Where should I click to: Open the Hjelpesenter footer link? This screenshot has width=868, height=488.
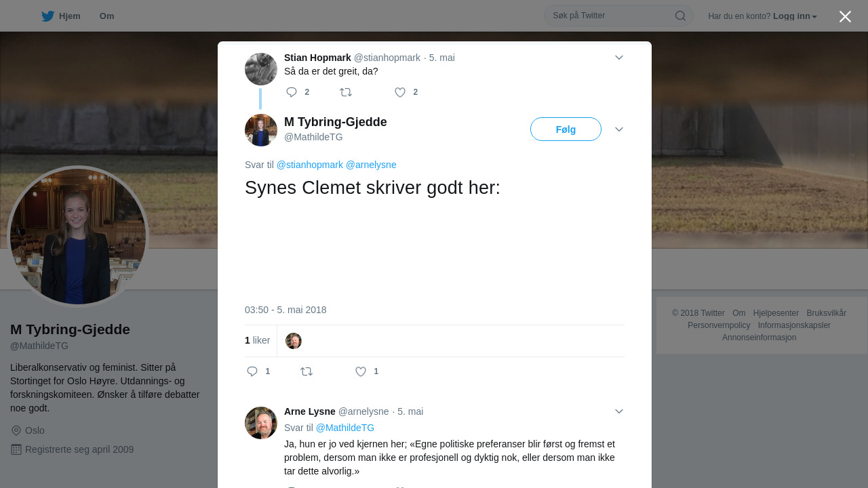pos(776,313)
